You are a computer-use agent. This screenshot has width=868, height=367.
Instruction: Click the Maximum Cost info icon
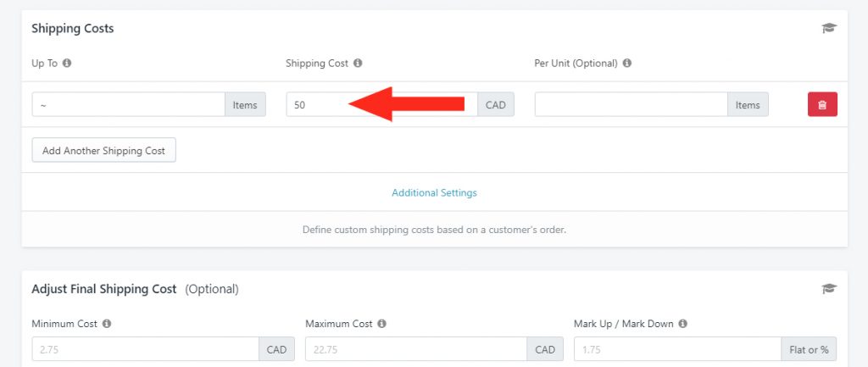[x=382, y=323]
